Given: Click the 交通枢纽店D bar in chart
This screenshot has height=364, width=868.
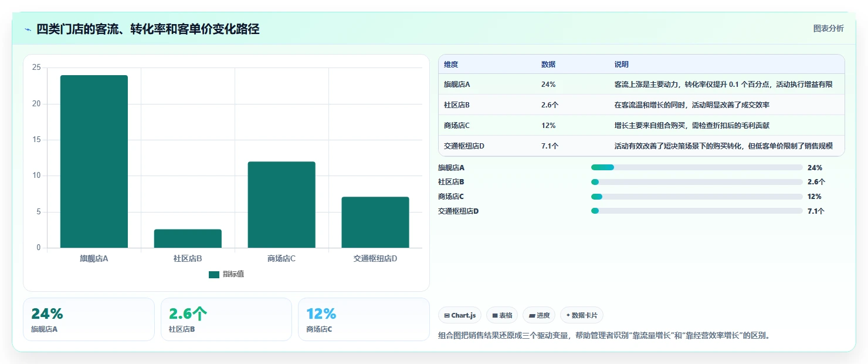Looking at the screenshot, I should [x=375, y=222].
